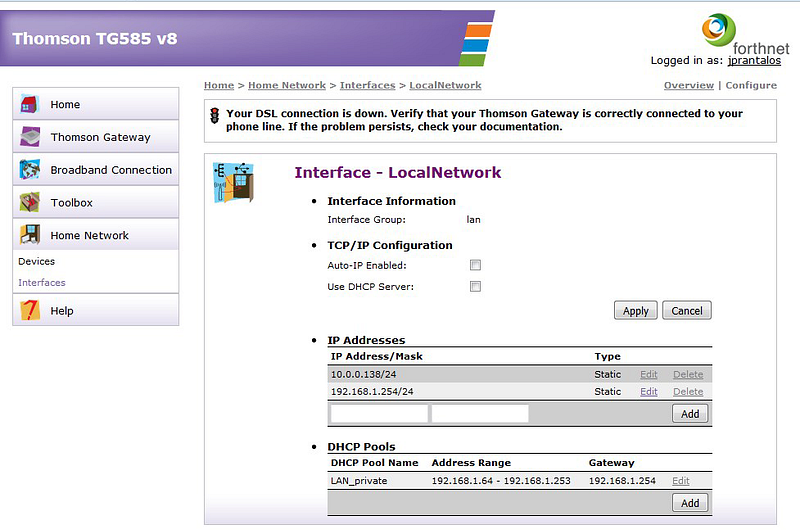Click the Cancel button
The image size is (800, 530).
[687, 311]
